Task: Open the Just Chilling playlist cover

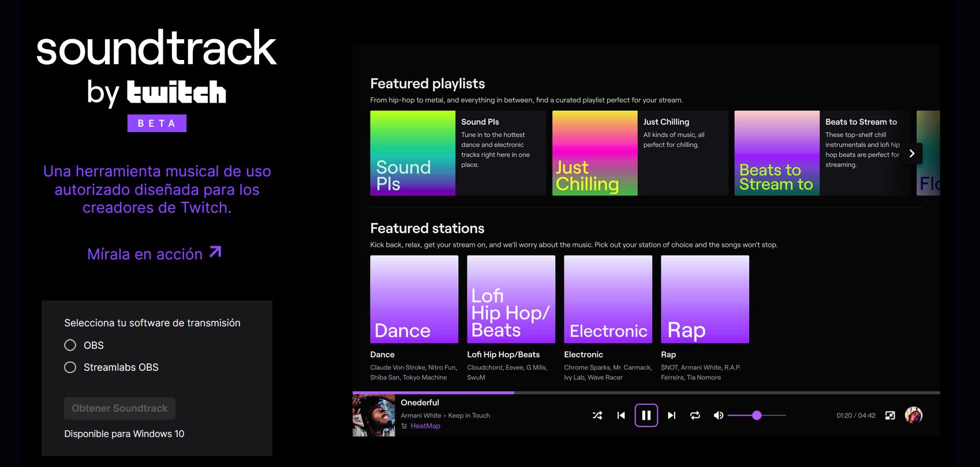Action: click(594, 153)
